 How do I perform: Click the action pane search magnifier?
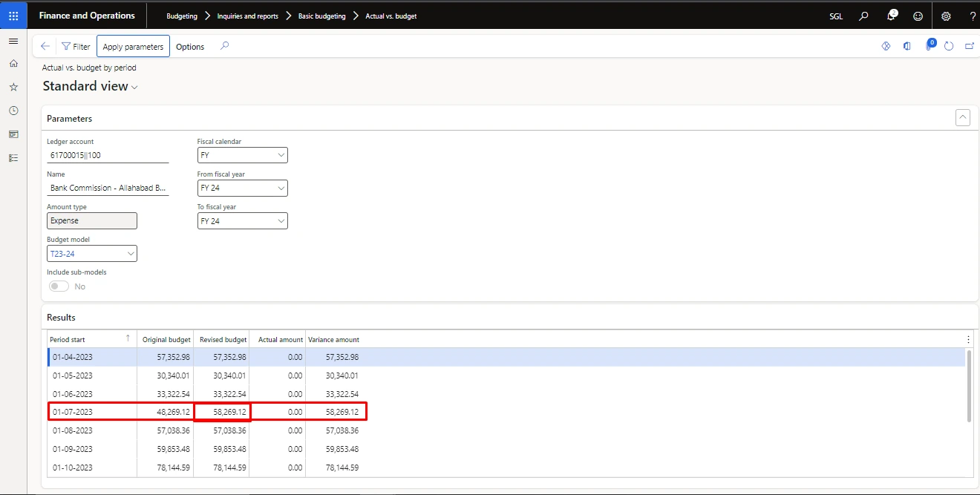coord(225,46)
